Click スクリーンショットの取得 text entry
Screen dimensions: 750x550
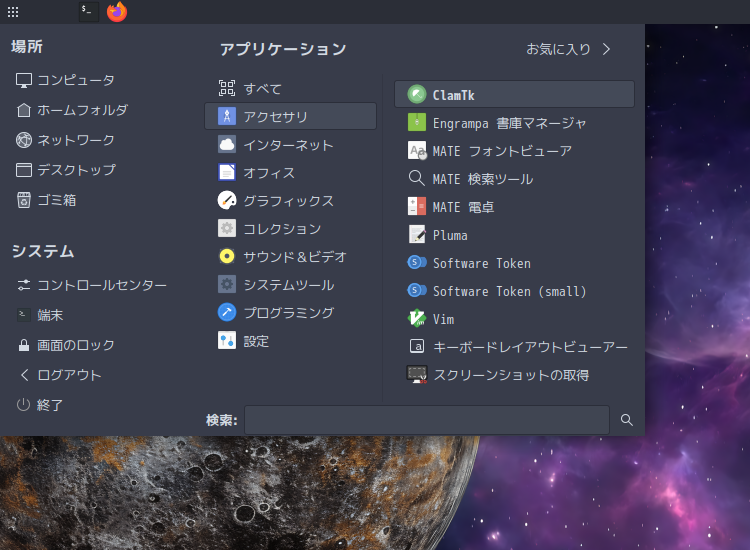(511, 375)
